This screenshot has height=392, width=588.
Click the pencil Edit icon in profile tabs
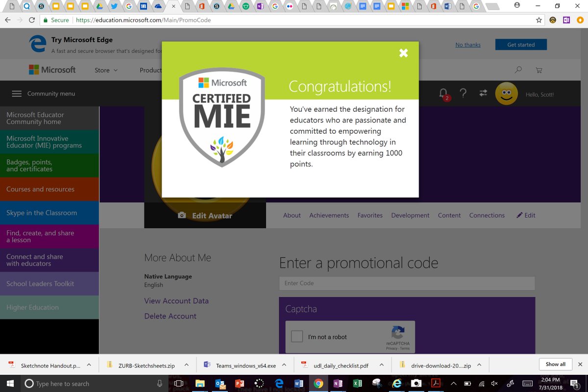[x=519, y=215]
